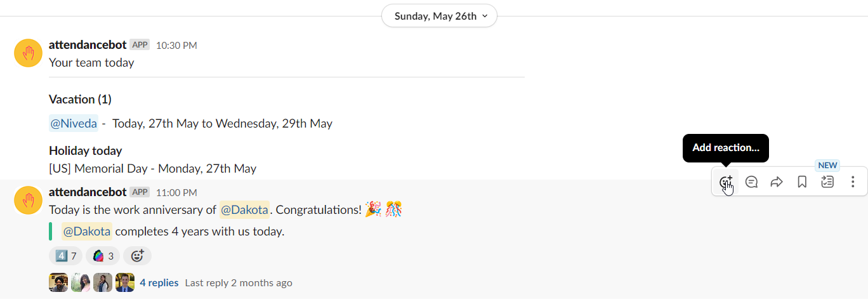This screenshot has width=868, height=304.
Task: Click @Dakota mention in the Congratulations line
Action: click(245, 209)
